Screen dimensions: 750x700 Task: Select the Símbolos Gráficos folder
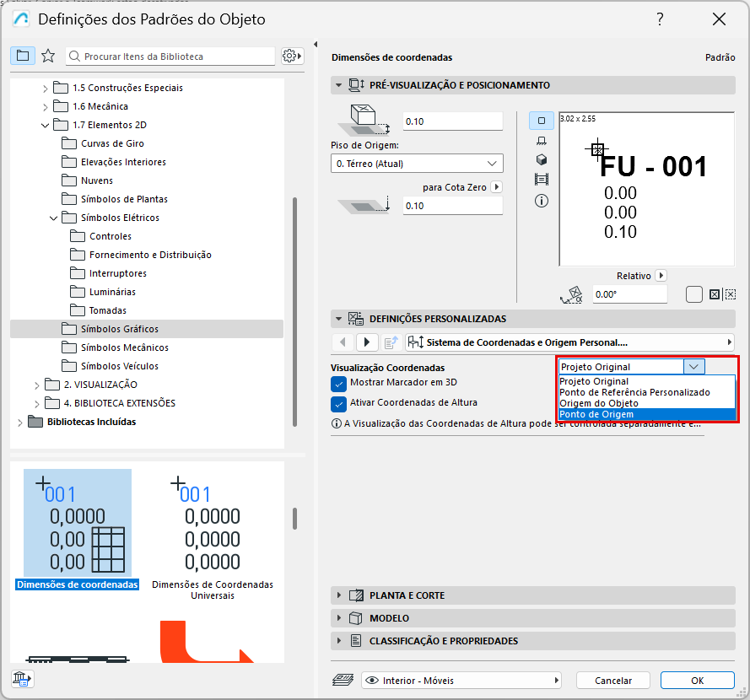pyautogui.click(x=147, y=329)
